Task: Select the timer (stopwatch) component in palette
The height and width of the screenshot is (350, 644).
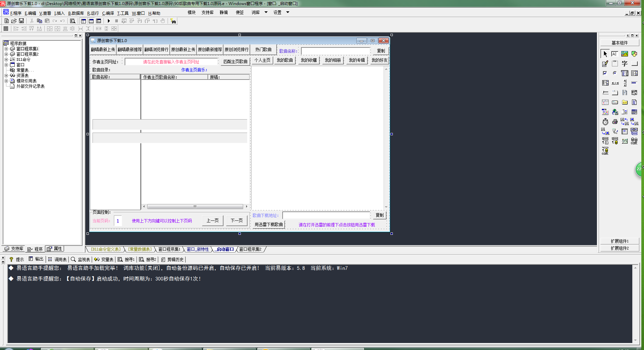Action: 605,122
